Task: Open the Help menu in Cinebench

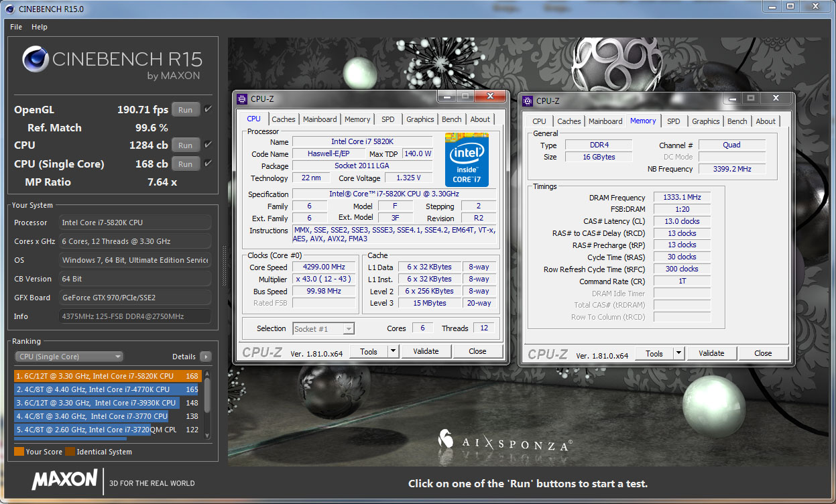Action: tap(40, 27)
